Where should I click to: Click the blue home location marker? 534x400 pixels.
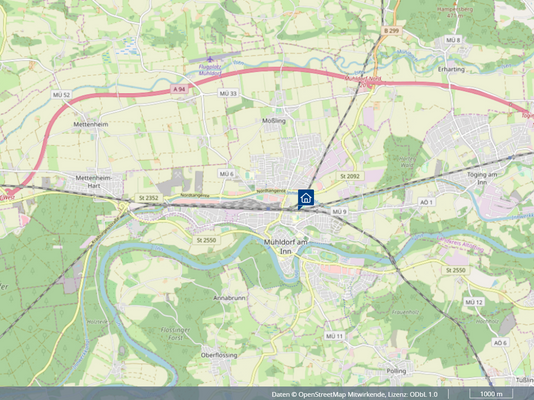305,199
